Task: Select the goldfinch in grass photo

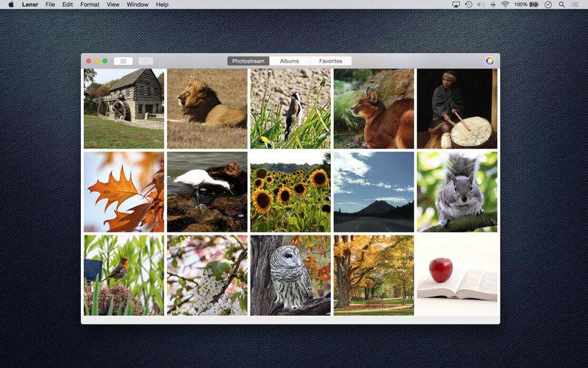Action: point(290,108)
